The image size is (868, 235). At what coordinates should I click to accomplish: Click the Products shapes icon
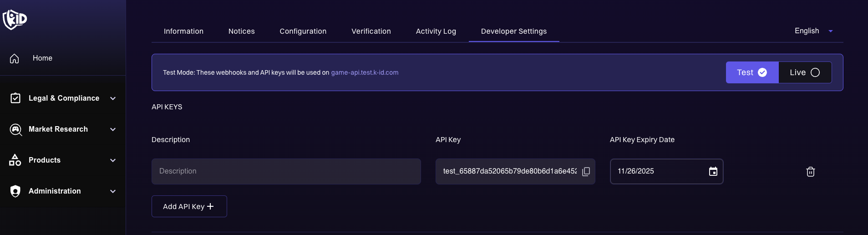click(15, 160)
